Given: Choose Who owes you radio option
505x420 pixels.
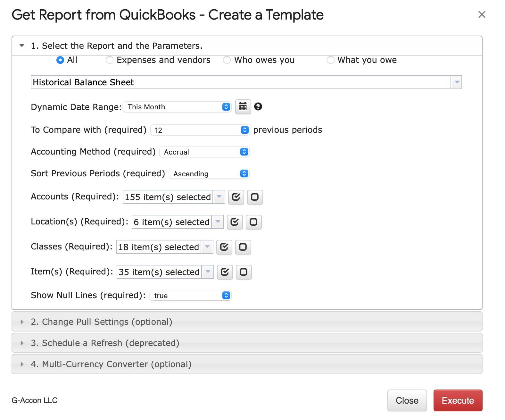Looking at the screenshot, I should click(x=227, y=60).
